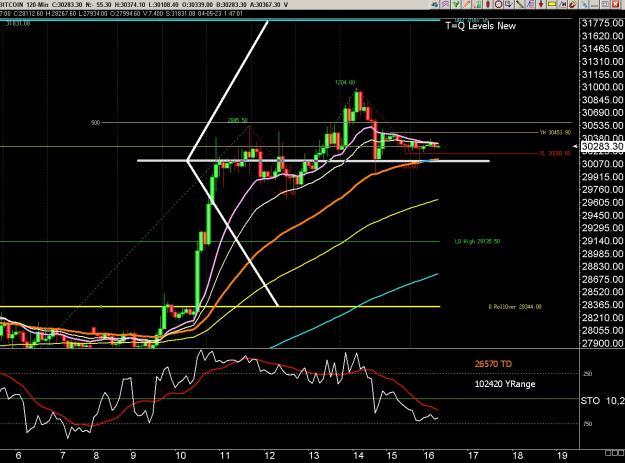Image resolution: width=625 pixels, height=463 pixels.
Task: Click the green 2685.50 swing label
Action: tap(238, 120)
